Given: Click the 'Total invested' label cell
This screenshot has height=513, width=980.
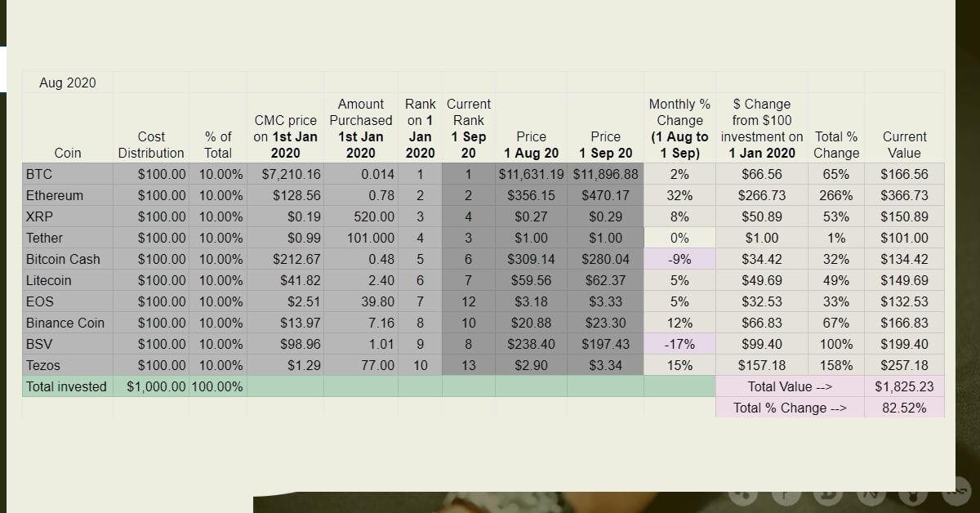Looking at the screenshot, I should 68,386.
